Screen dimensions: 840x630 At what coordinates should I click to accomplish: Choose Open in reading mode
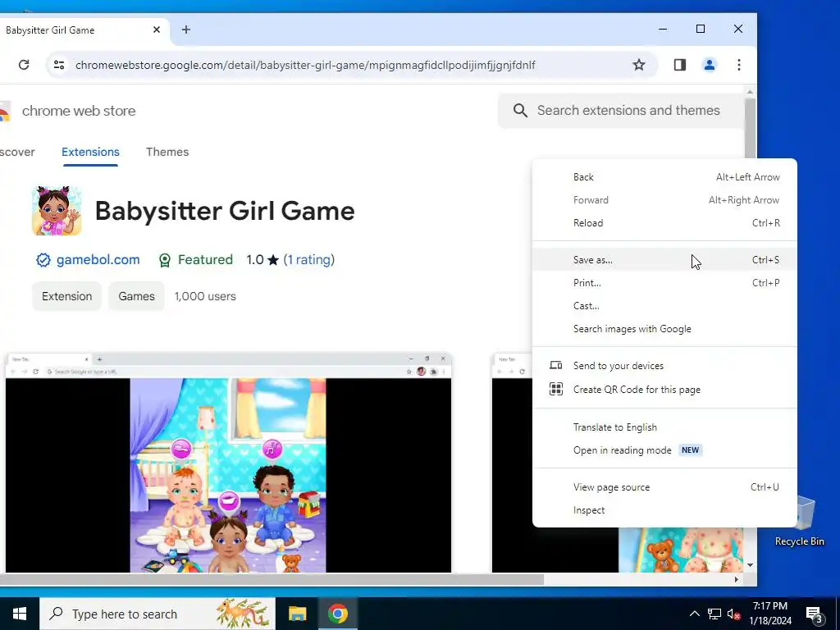point(664,450)
